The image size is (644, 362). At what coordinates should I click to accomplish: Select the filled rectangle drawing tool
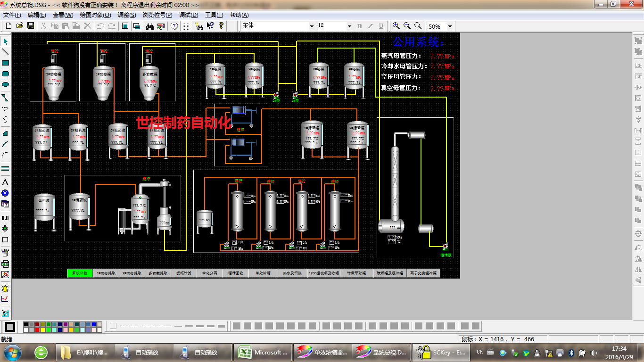[x=6, y=63]
